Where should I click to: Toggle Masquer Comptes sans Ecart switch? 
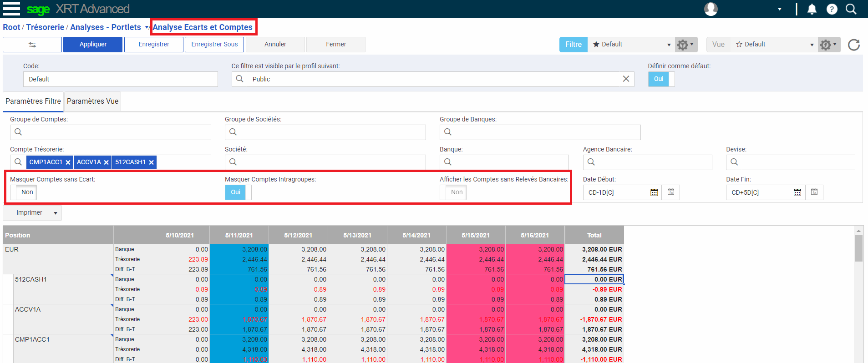pos(23,192)
